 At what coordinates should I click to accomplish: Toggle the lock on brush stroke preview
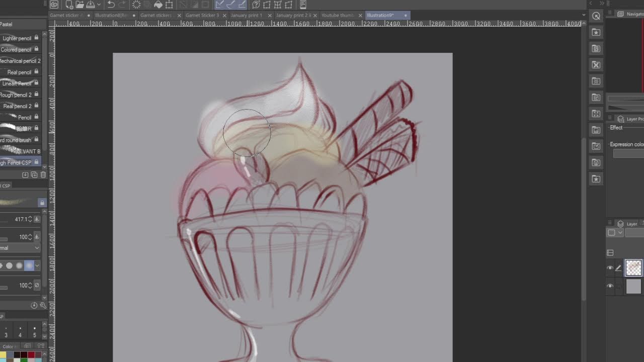pyautogui.click(x=42, y=203)
